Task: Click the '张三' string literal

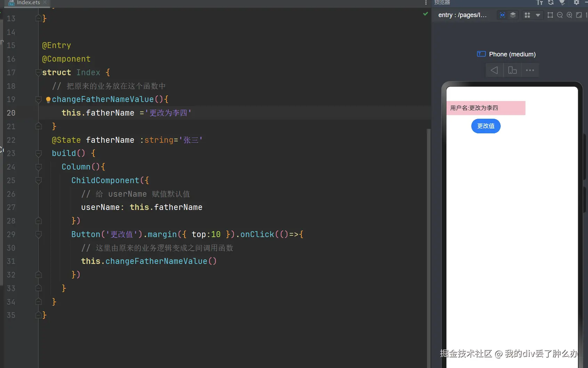Action: click(x=191, y=140)
